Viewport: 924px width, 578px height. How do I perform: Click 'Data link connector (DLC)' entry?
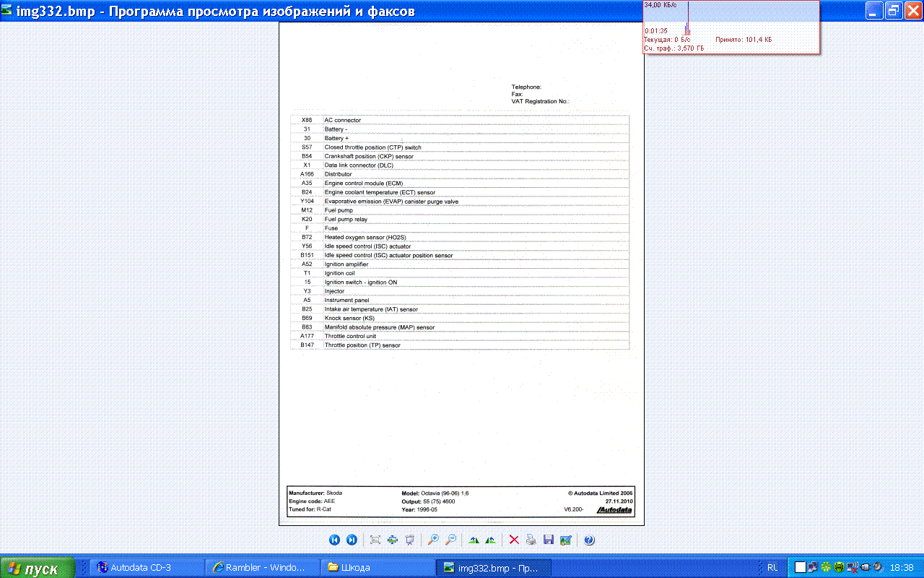[359, 165]
